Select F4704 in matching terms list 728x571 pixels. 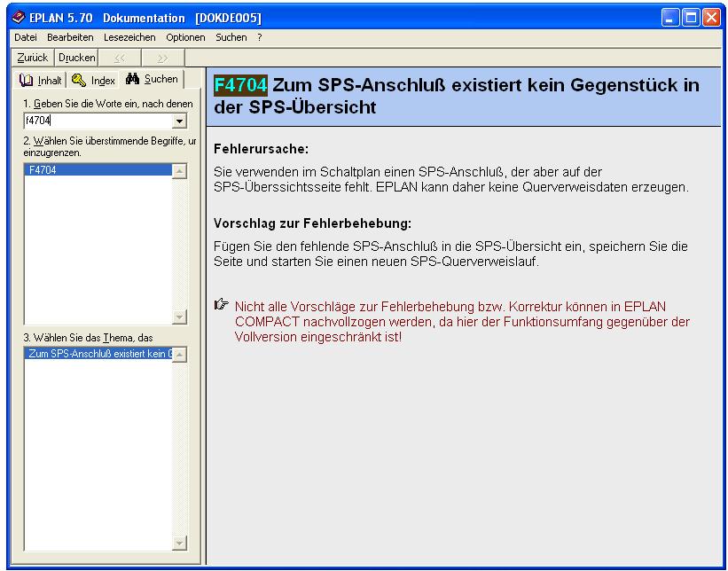tap(98, 170)
